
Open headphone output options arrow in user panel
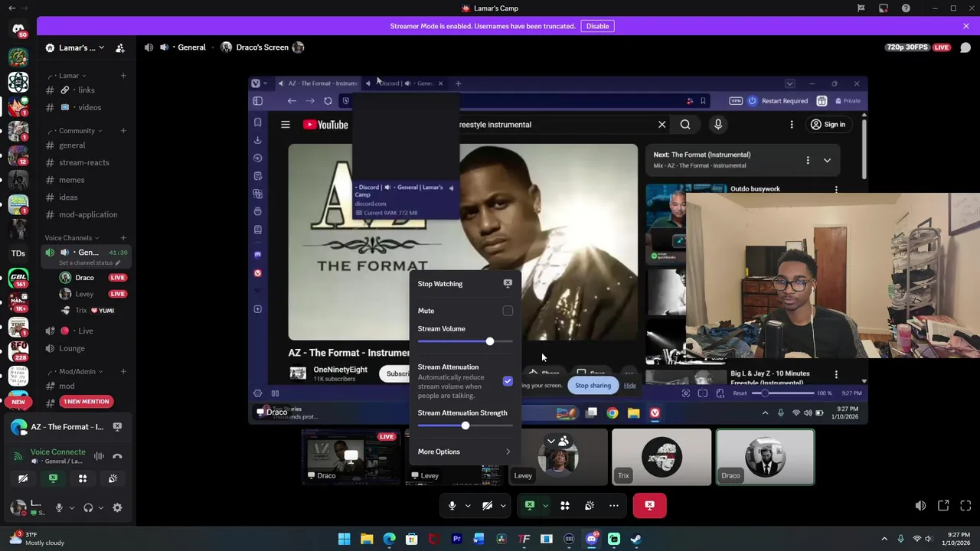pos(101,507)
